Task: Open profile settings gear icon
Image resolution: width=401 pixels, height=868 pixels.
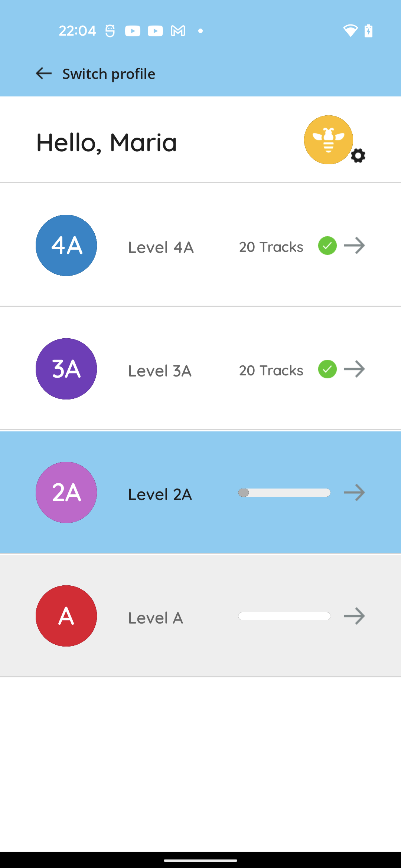Action: (x=358, y=155)
